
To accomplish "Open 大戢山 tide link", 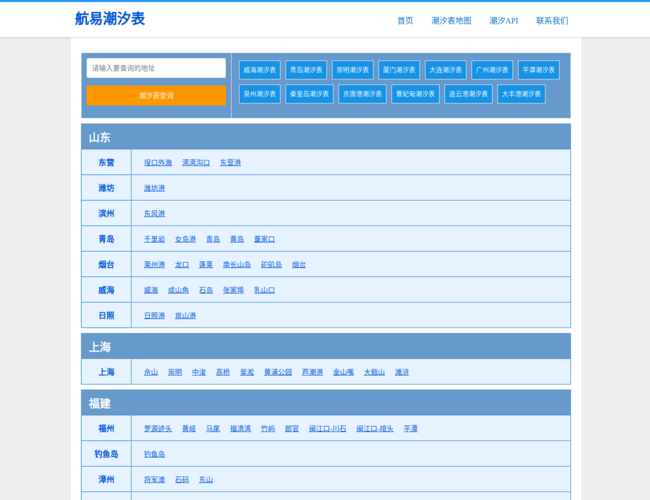I will tap(374, 372).
